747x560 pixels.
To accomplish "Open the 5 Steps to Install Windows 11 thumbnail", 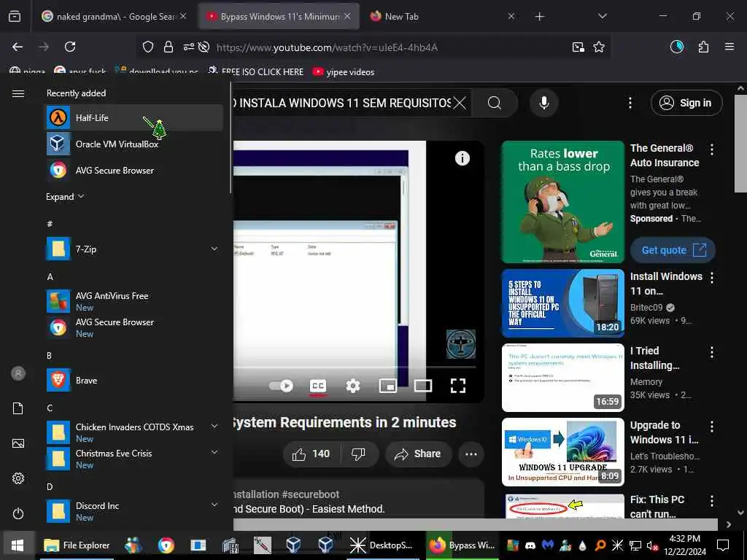I will click(562, 303).
